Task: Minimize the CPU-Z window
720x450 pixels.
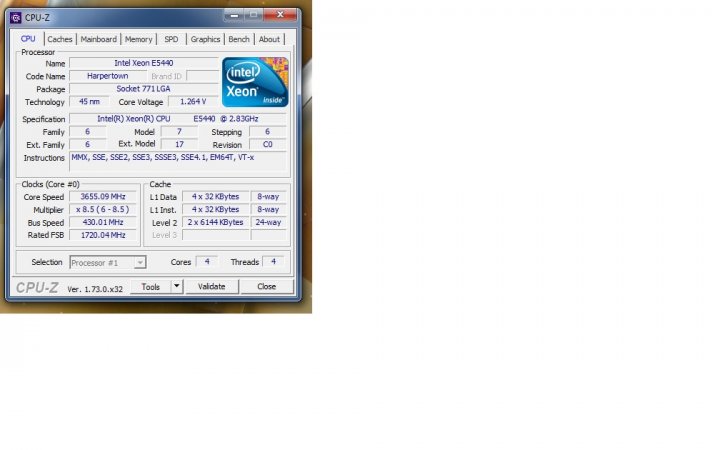Action: 234,15
